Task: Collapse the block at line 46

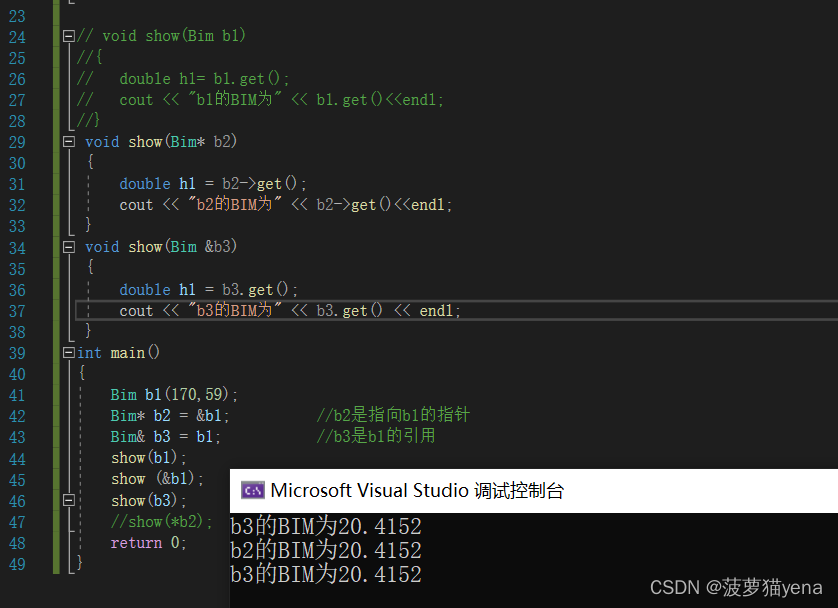Action: point(68,500)
